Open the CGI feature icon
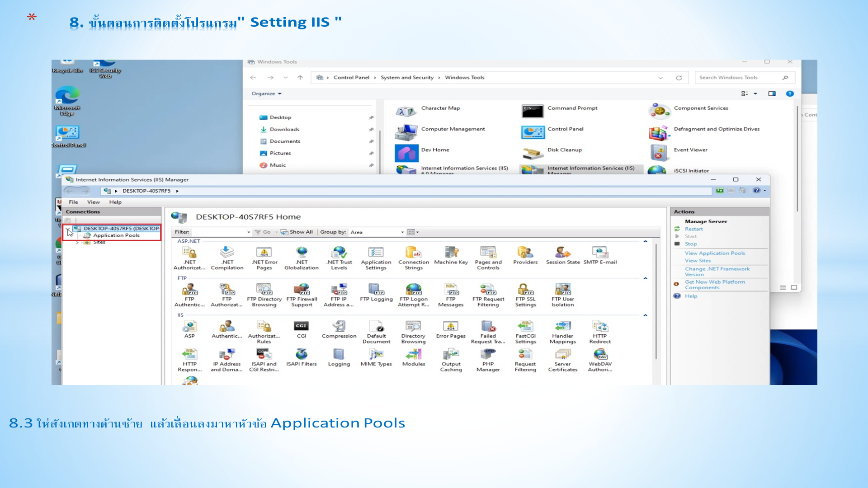 coord(302,329)
